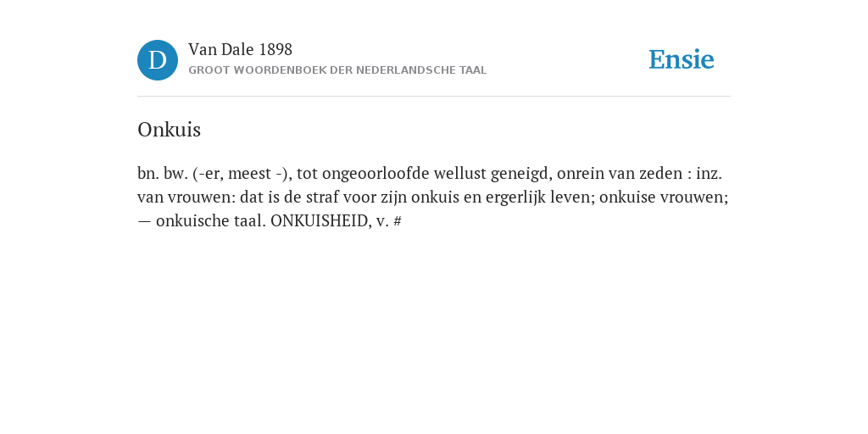Screen dimensions: 868x434
Task: Click the Groot Woordenboek der Nederlandsche Taal subtitle
Action: point(337,70)
